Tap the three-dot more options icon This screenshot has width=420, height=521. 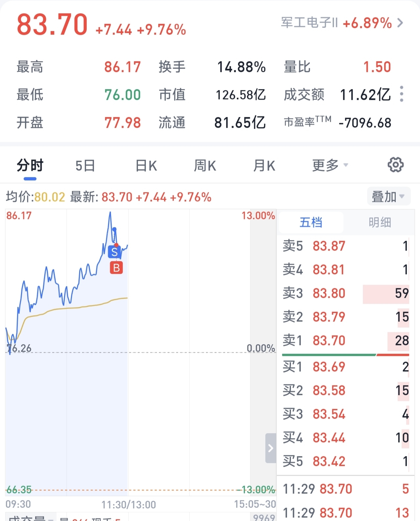tap(401, 94)
